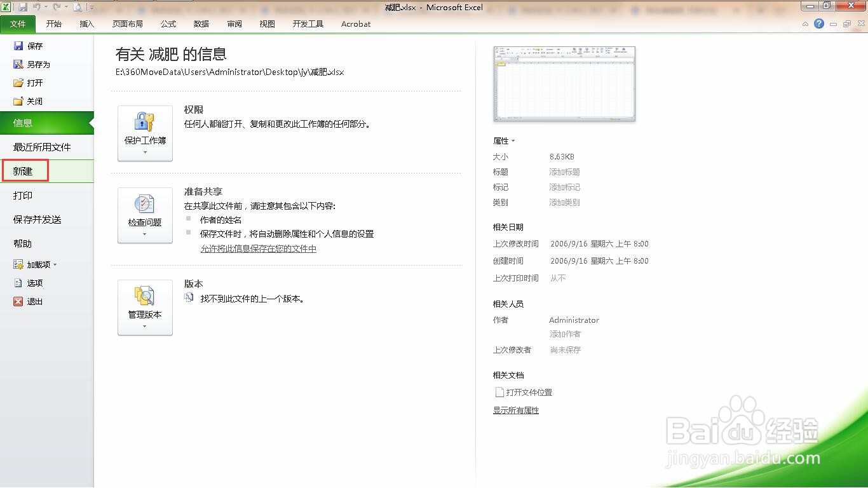Click link 允许将此信息保存在您的文件中
The image size is (868, 488).
point(259,248)
